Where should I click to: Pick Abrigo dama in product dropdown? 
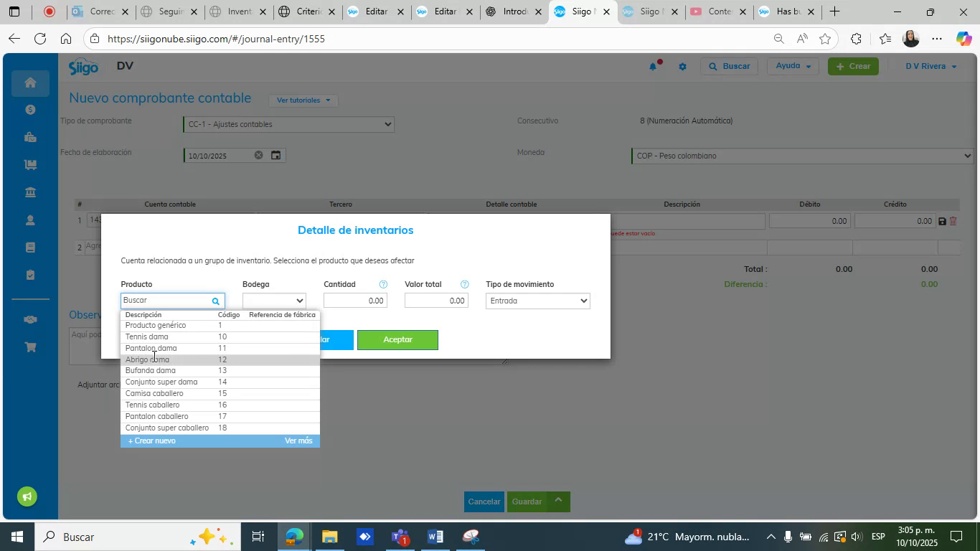220,359
